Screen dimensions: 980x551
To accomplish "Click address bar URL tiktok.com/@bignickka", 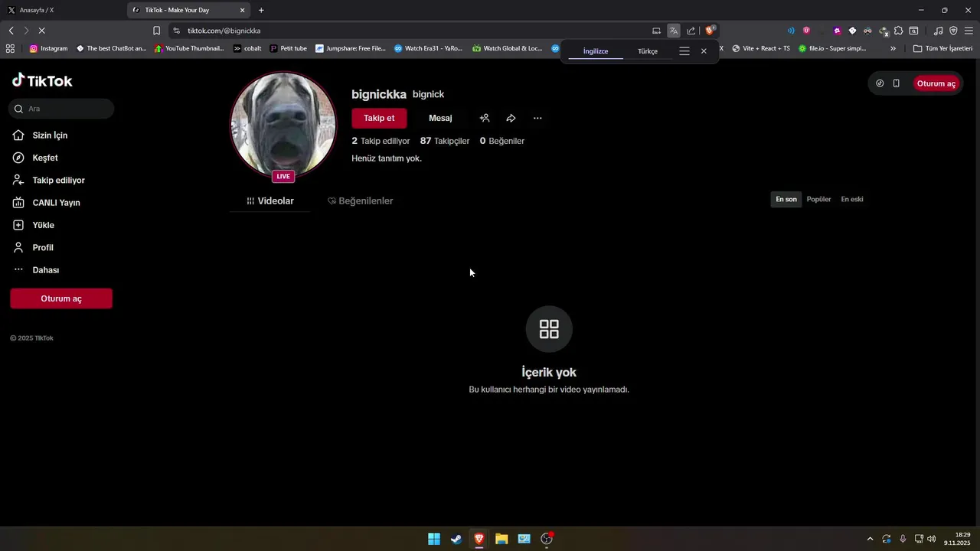I will [224, 31].
